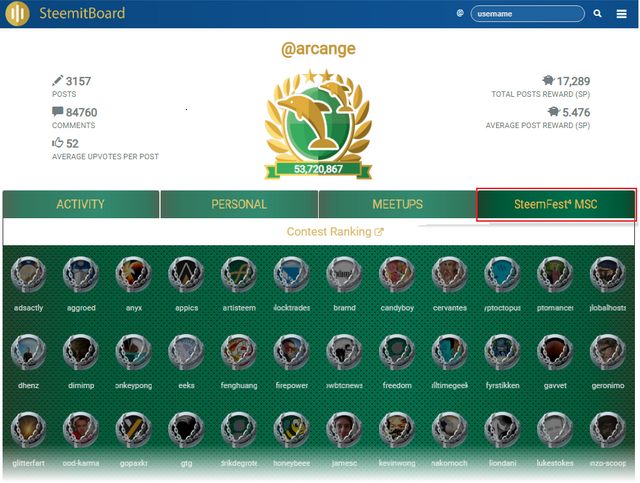Click the kevinwong badge

[x=397, y=430]
